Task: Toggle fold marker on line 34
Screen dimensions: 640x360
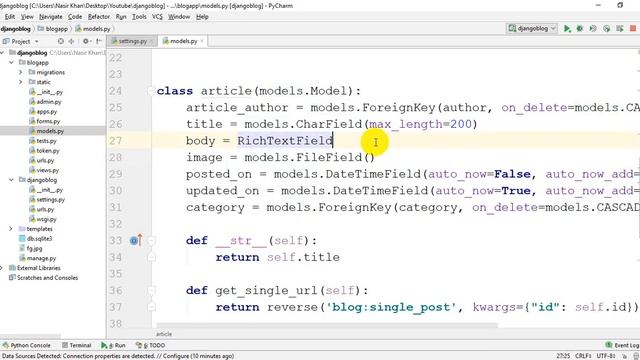Action: 151,257
